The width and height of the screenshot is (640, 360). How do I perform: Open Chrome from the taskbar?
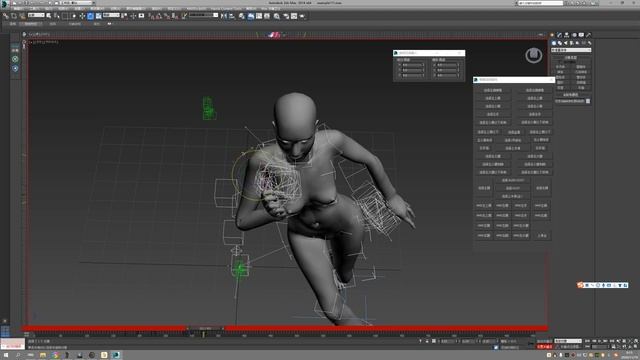click(55, 356)
